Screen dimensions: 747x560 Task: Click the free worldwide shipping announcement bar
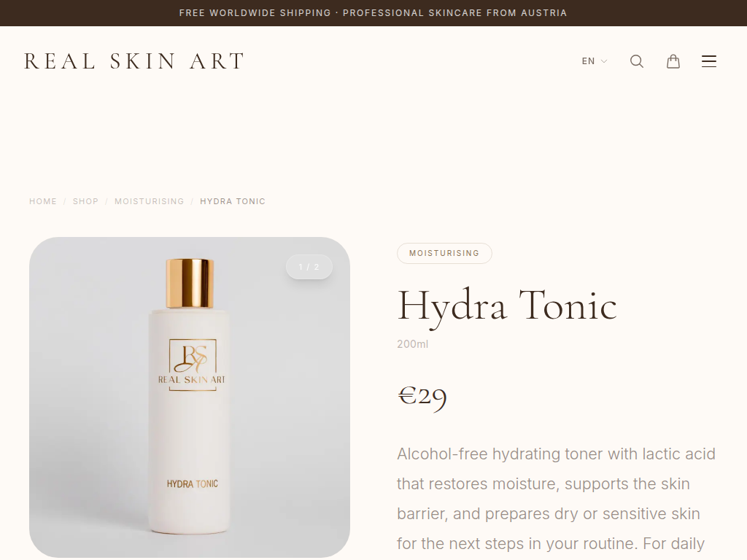(x=373, y=13)
